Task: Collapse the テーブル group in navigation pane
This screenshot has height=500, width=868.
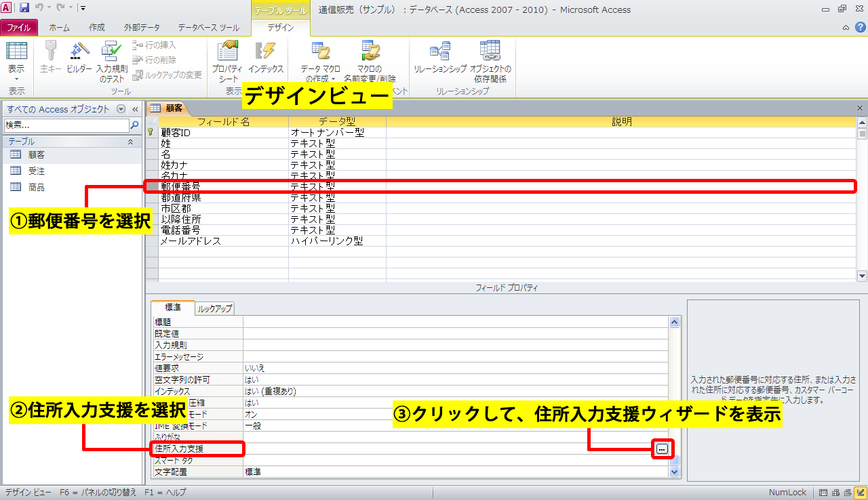Action: click(130, 142)
